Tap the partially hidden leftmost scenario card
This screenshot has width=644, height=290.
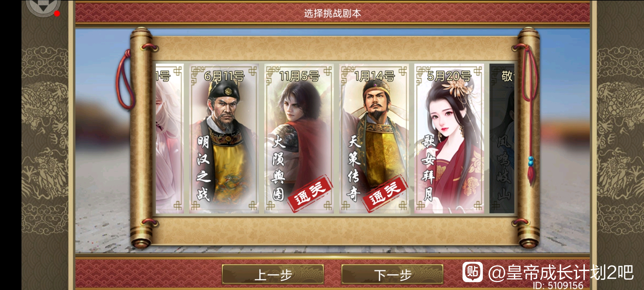(170, 139)
